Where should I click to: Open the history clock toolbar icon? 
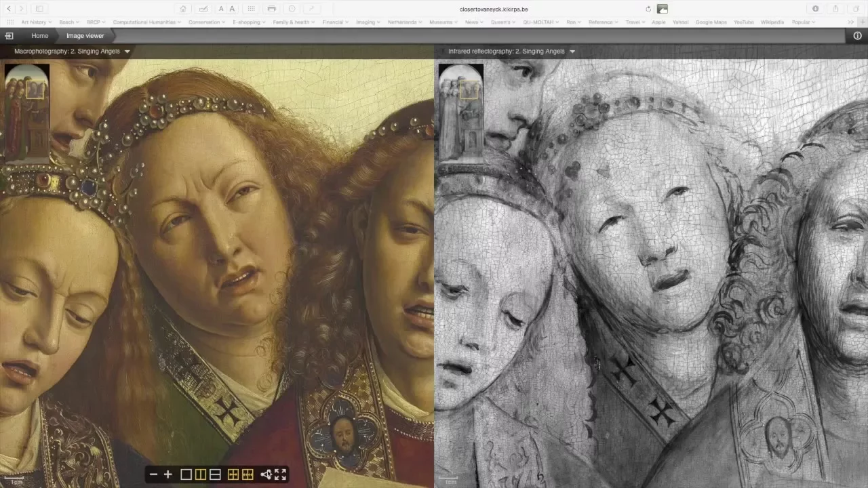(292, 9)
